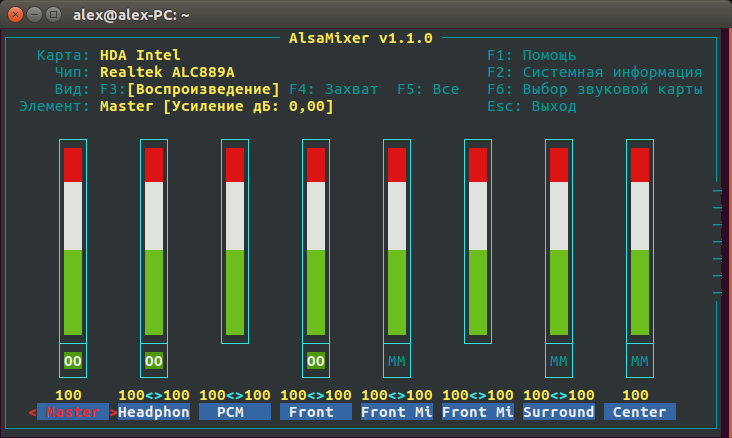732x438 pixels.
Task: Click the PCM volume bar
Action: (x=235, y=241)
